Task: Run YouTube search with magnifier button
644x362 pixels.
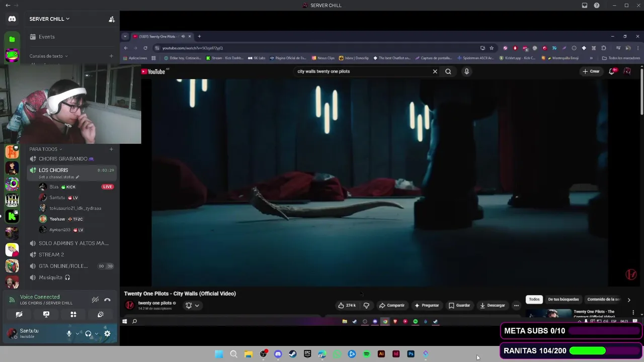Action: (x=448, y=71)
